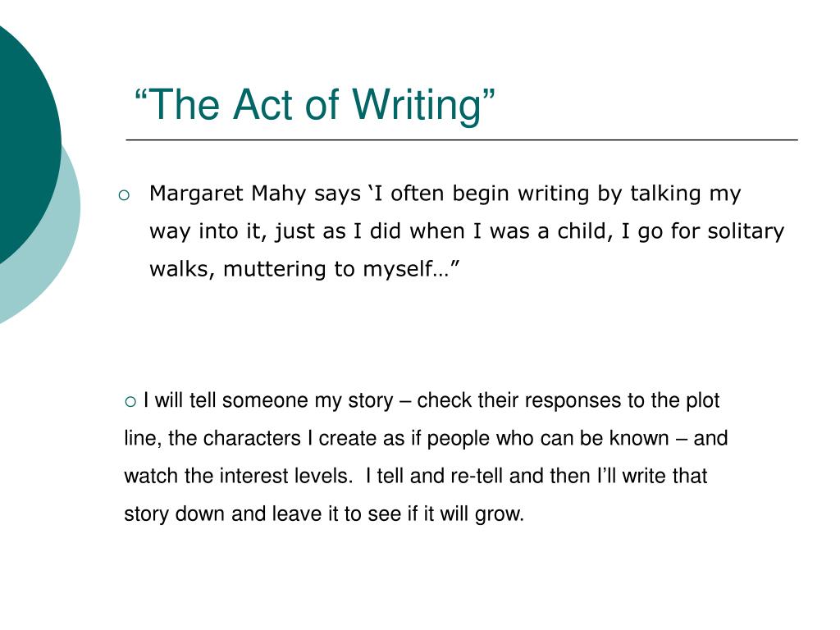The image size is (840, 630).
Task: Click the phrase "check their responses to the plot"
Action: (x=568, y=400)
